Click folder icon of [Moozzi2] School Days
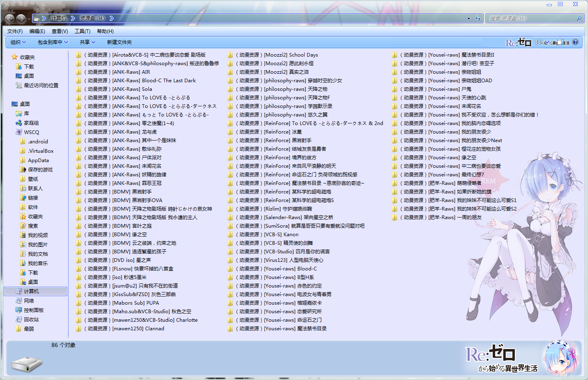588x380 pixels. click(x=230, y=55)
